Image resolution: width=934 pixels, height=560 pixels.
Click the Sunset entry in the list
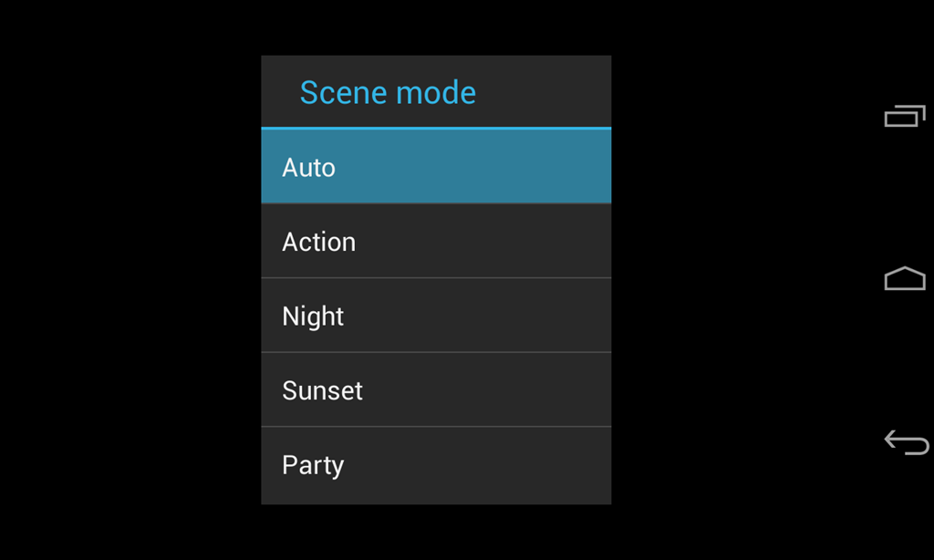tap(436, 390)
